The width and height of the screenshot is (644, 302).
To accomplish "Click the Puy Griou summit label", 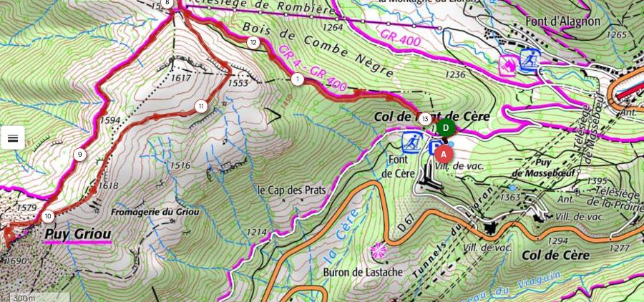I will (78, 234).
